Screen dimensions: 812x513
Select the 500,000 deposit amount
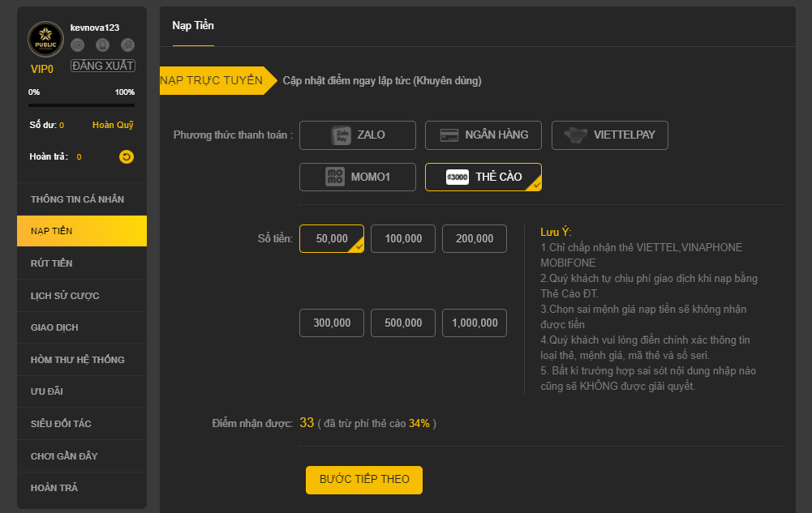tap(403, 323)
